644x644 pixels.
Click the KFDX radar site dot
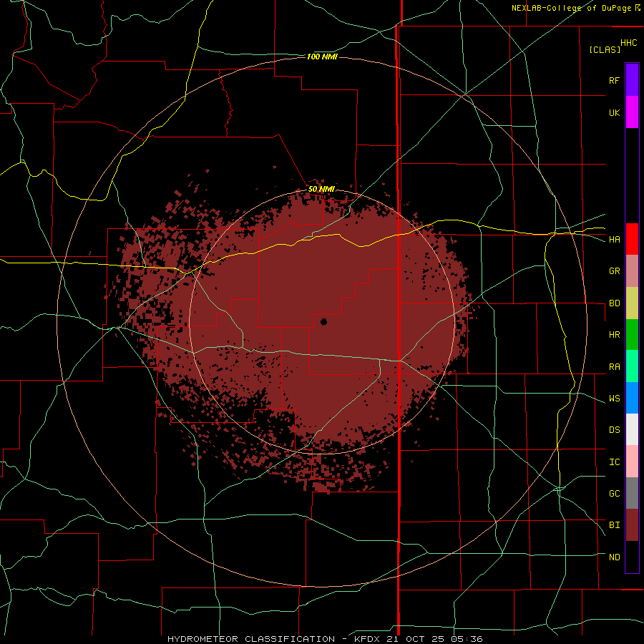(x=323, y=321)
